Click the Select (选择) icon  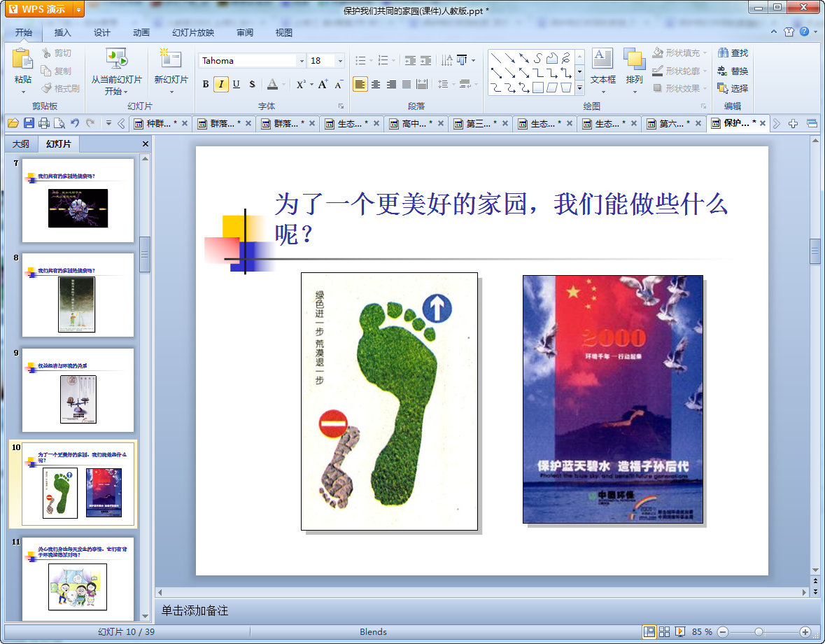click(723, 88)
